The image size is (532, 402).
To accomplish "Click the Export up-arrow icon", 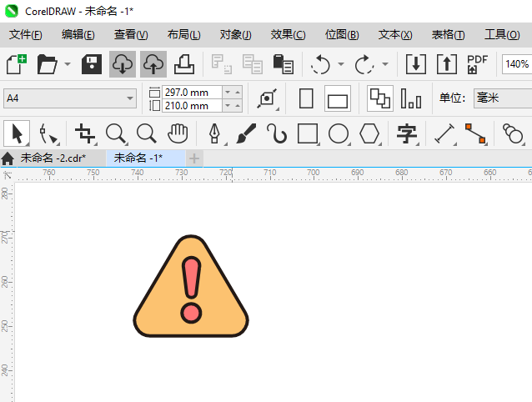I will pyautogui.click(x=447, y=64).
